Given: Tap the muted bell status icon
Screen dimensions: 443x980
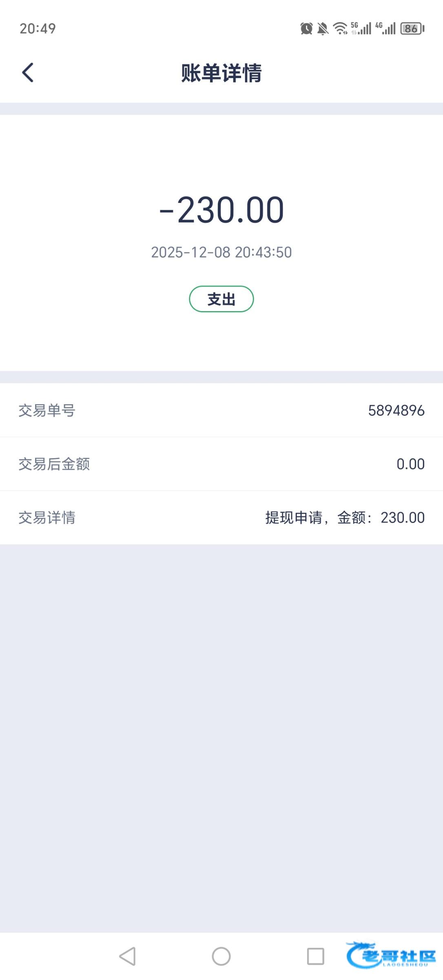Looking at the screenshot, I should 323,29.
